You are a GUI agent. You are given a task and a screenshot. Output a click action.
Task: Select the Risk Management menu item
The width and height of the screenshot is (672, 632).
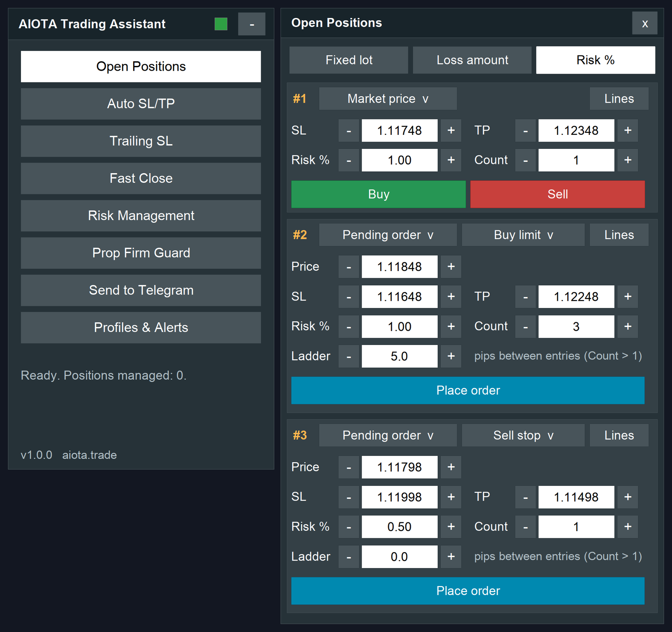click(141, 216)
